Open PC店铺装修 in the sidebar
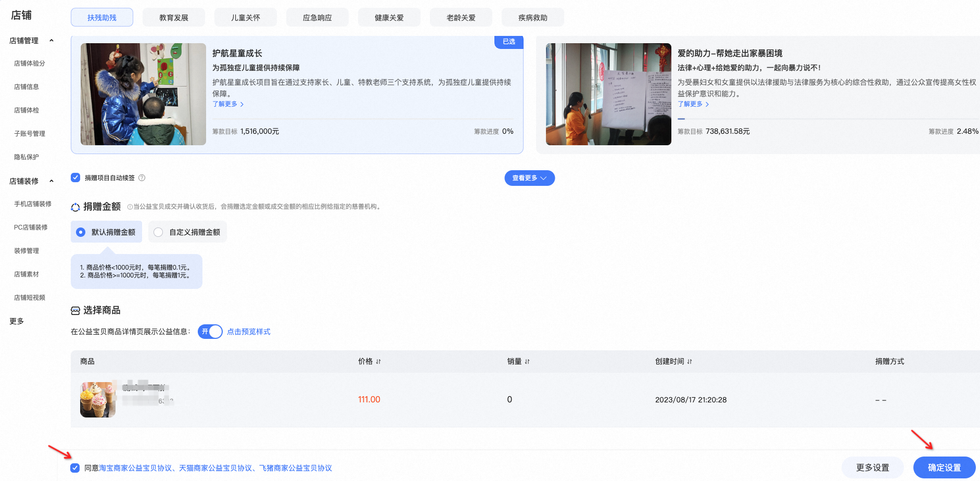 pos(31,227)
